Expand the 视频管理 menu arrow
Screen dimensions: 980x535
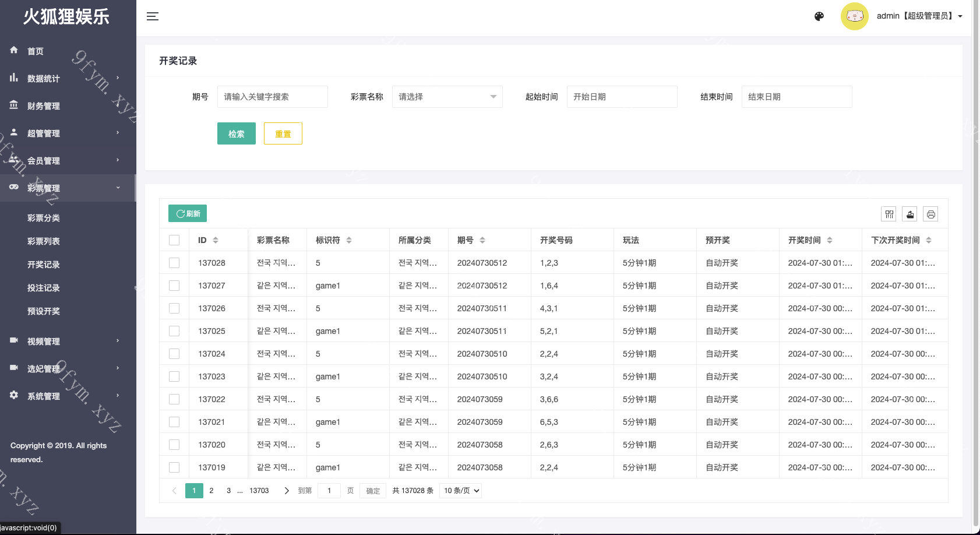[118, 340]
